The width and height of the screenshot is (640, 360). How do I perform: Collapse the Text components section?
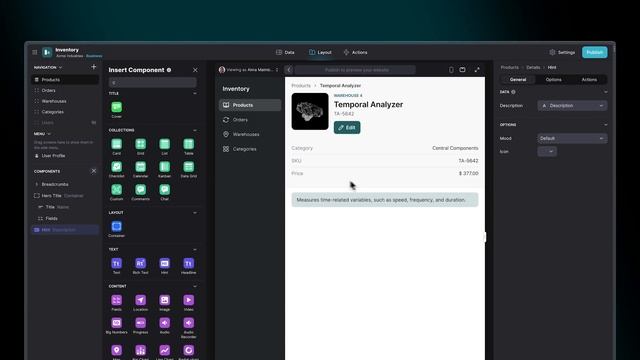click(195, 249)
